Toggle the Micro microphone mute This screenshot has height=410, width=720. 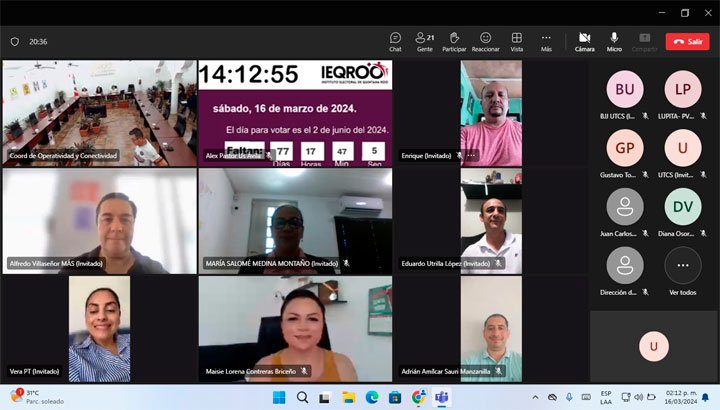point(614,42)
